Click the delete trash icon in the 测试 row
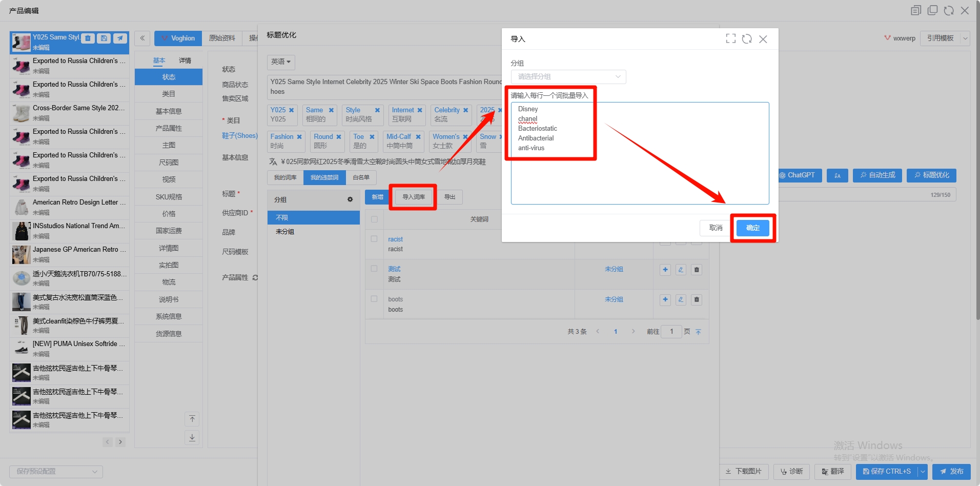 (x=697, y=270)
